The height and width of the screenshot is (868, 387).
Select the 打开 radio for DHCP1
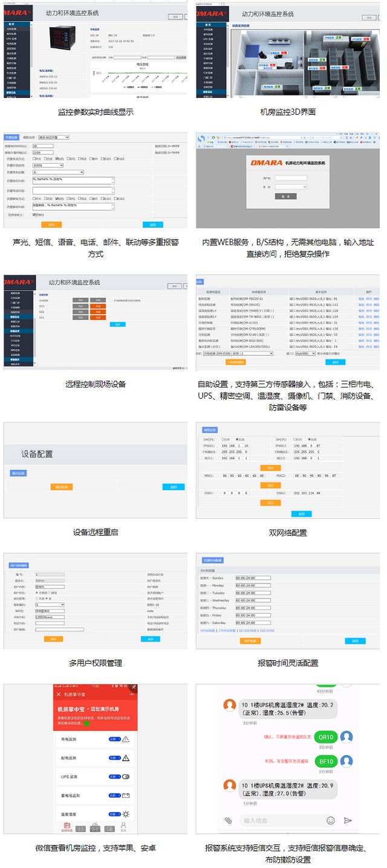coord(223,439)
